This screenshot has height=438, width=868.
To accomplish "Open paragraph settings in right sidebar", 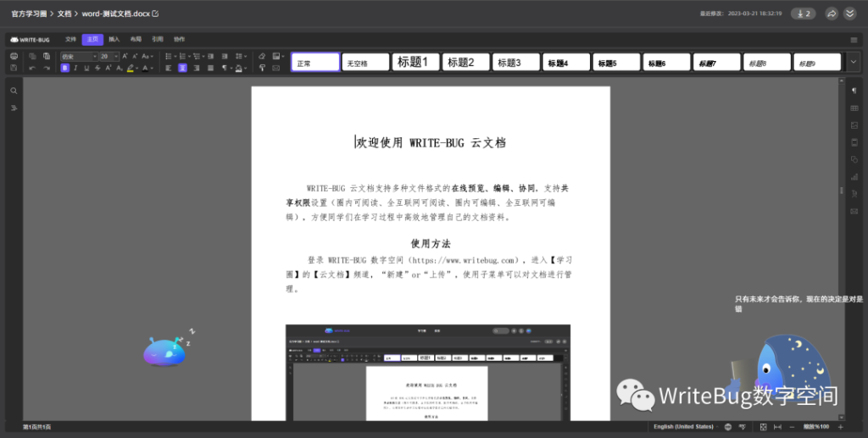I will [x=854, y=91].
